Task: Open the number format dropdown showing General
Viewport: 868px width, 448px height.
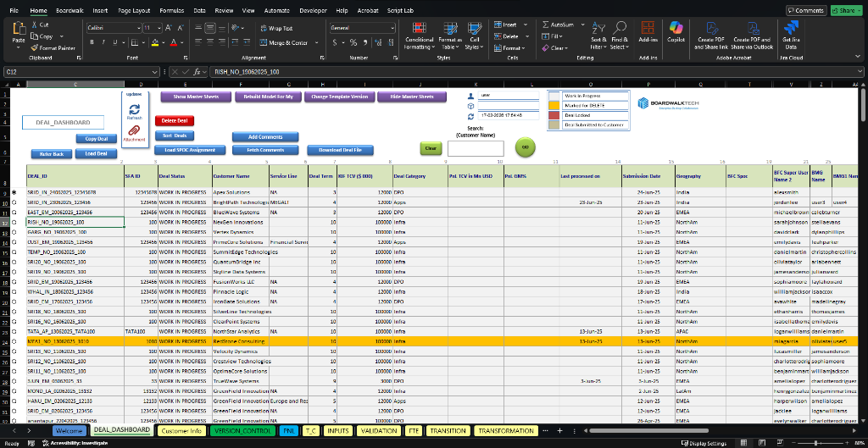Action: point(392,28)
